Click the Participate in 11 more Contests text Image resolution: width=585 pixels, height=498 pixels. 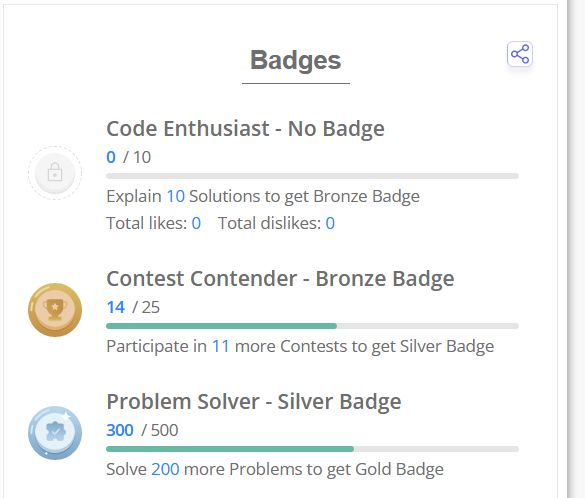[300, 347]
